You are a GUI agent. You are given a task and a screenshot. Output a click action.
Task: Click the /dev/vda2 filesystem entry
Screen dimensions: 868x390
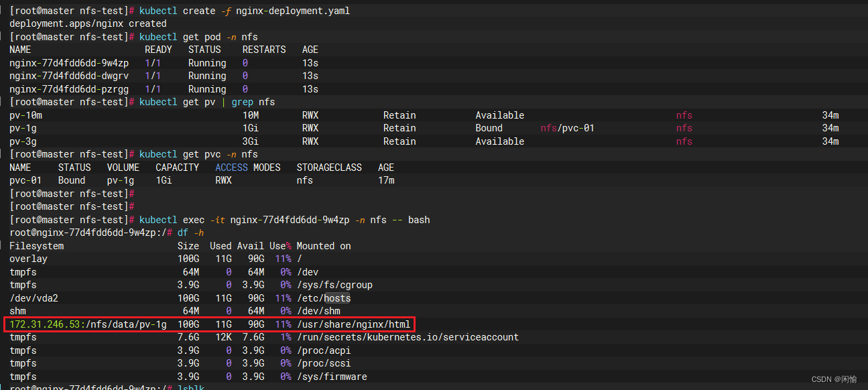34,298
